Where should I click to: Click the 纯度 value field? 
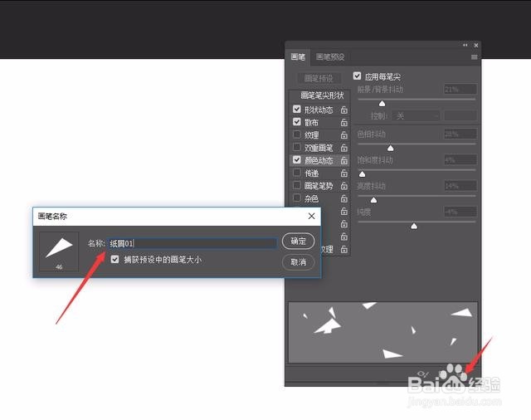pos(460,212)
